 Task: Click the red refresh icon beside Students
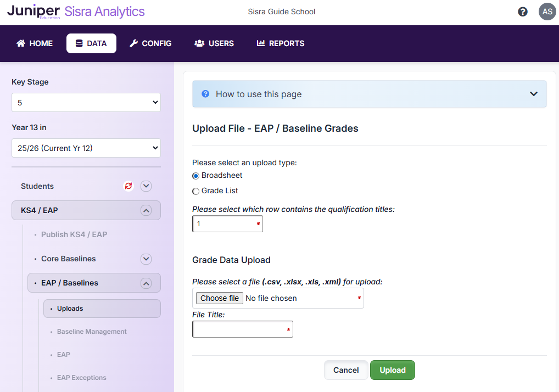(128, 186)
